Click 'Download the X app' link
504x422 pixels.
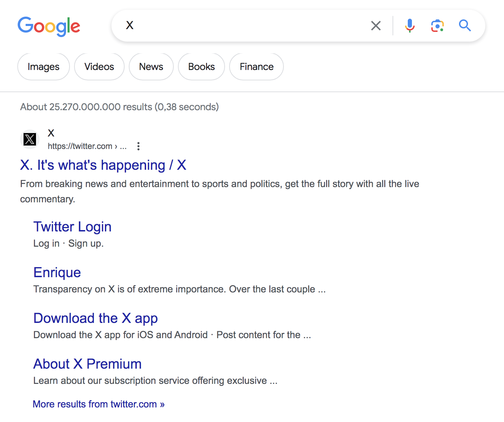pos(96,318)
